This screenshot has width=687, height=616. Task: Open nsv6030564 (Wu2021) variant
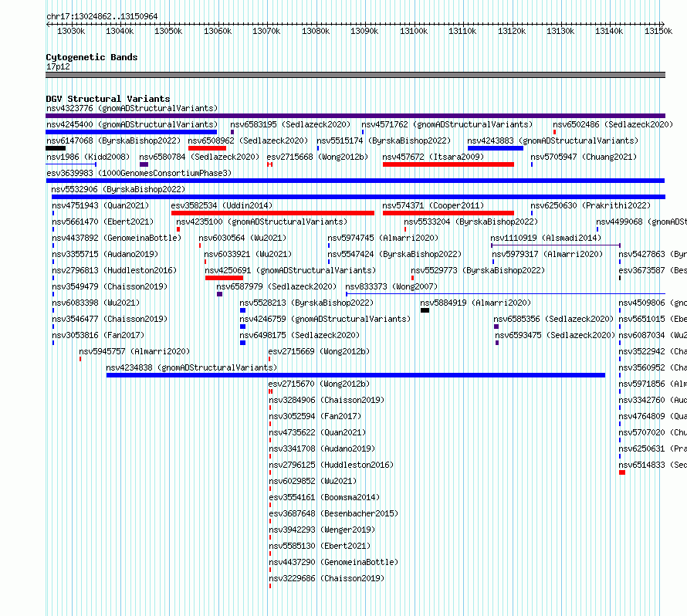pyautogui.click(x=242, y=238)
